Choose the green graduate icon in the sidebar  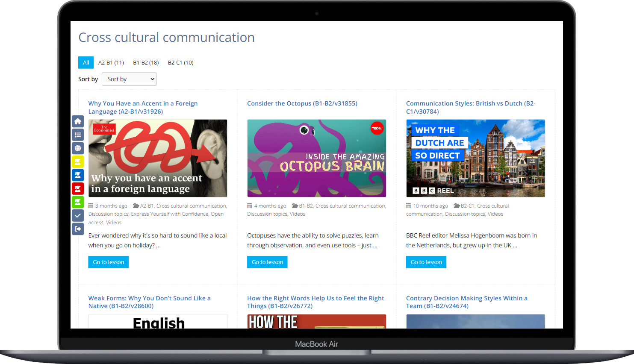click(x=78, y=202)
